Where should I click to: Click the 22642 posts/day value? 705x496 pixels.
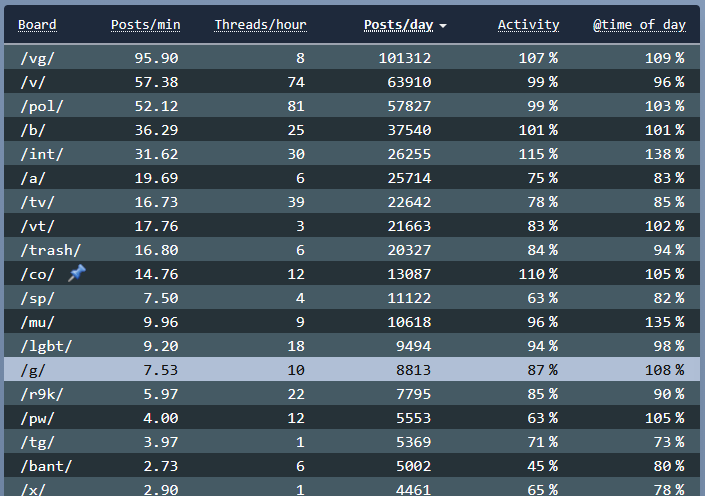point(409,202)
